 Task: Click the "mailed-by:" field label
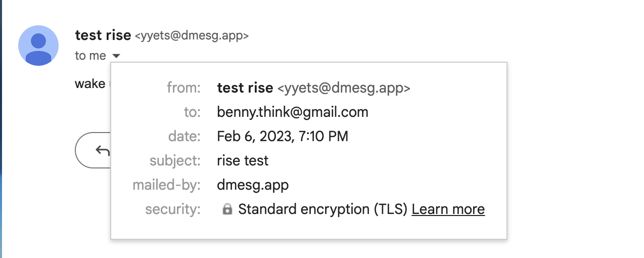pos(167,185)
